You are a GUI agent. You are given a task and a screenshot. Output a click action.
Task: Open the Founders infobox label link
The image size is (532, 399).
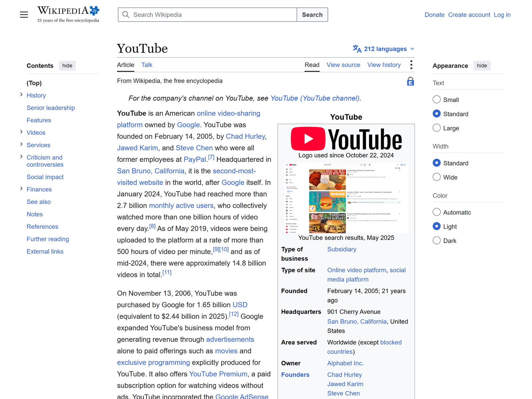[295, 375]
